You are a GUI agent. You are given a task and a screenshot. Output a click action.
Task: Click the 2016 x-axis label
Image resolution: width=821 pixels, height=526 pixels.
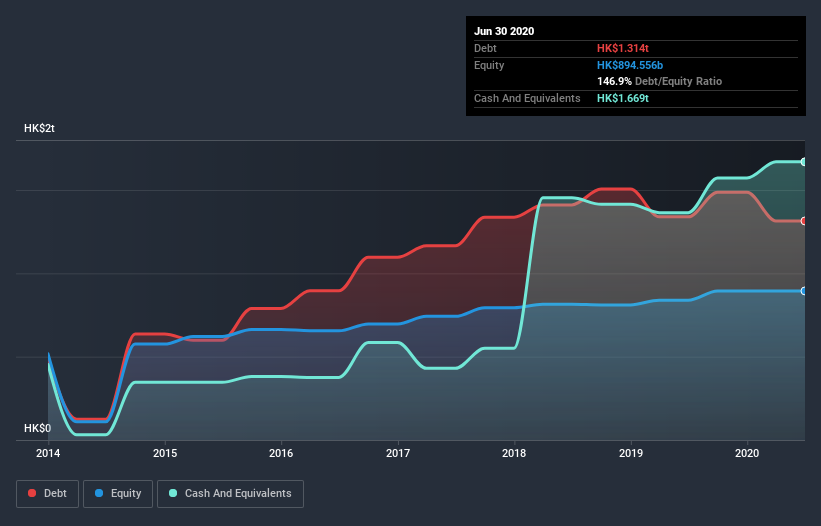click(281, 453)
